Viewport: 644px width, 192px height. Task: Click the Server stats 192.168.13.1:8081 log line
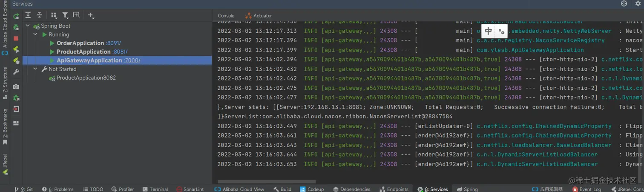431,107
